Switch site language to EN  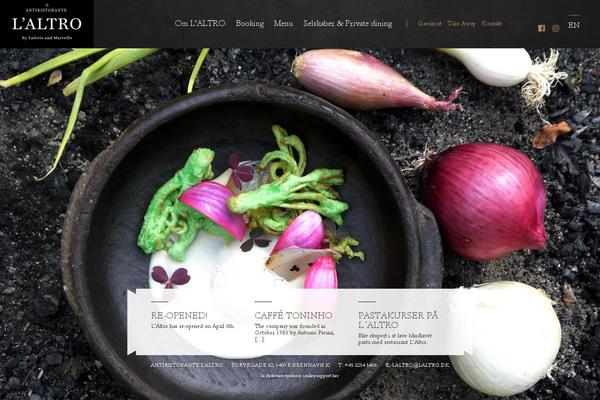[x=574, y=25]
